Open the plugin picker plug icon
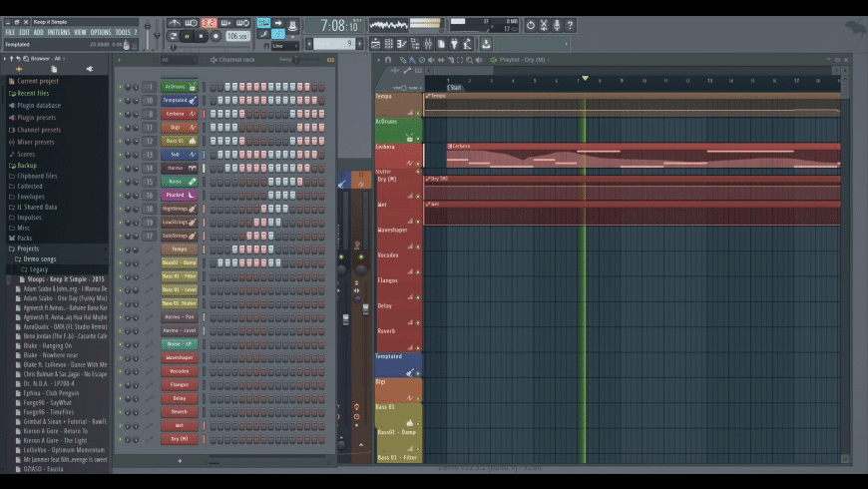 (455, 44)
